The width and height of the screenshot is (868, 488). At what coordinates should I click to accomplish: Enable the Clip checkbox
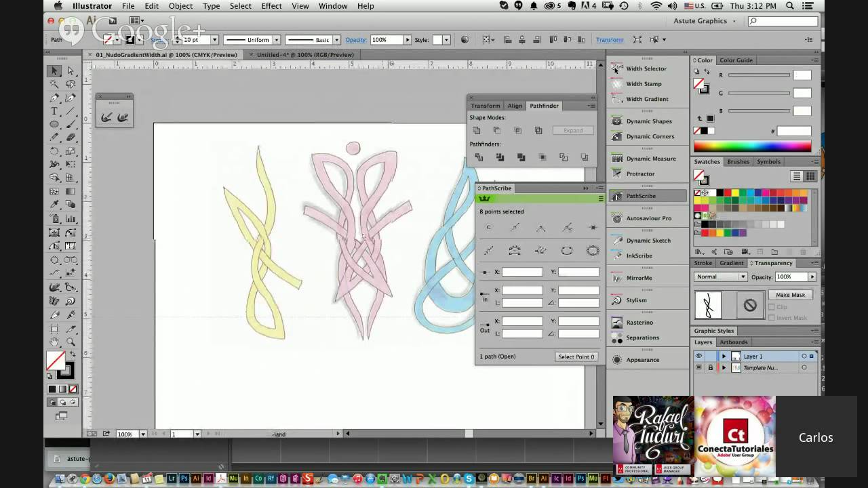point(772,308)
